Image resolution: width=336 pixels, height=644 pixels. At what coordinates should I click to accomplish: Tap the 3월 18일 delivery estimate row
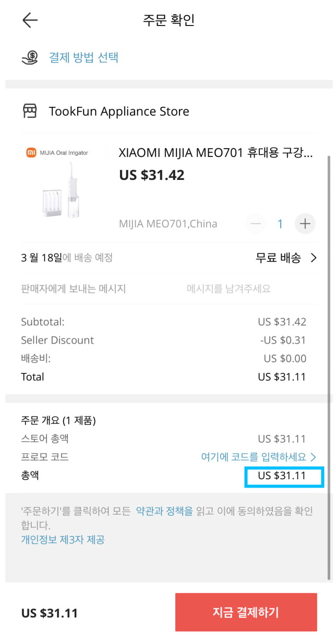(x=169, y=258)
